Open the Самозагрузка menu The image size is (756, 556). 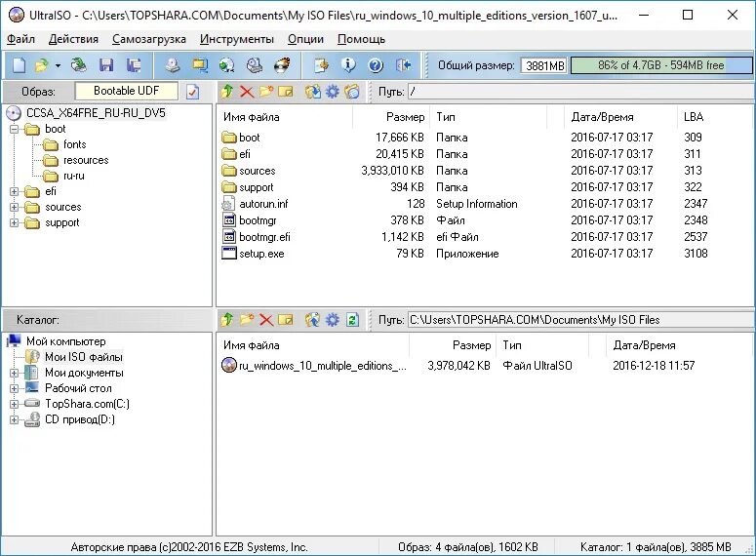tap(149, 39)
